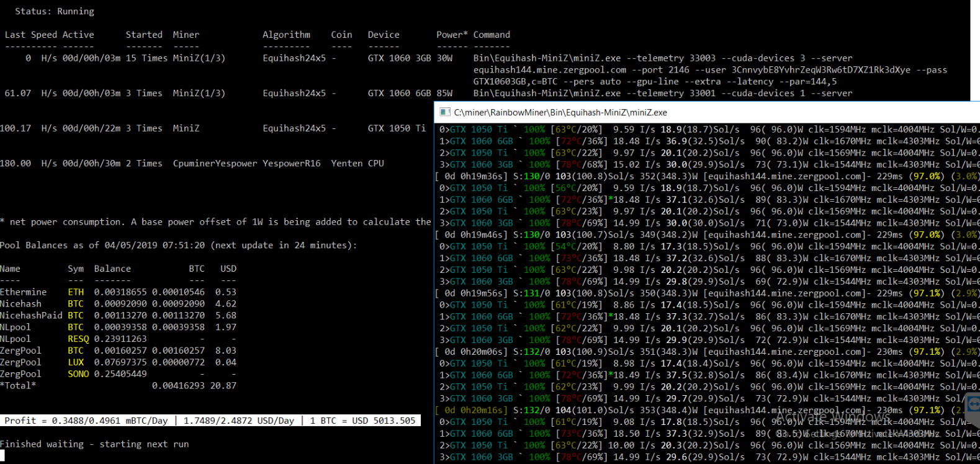This screenshot has height=464, width=980.
Task: Click the yellow 'RESQ' symbol
Action: click(78, 339)
